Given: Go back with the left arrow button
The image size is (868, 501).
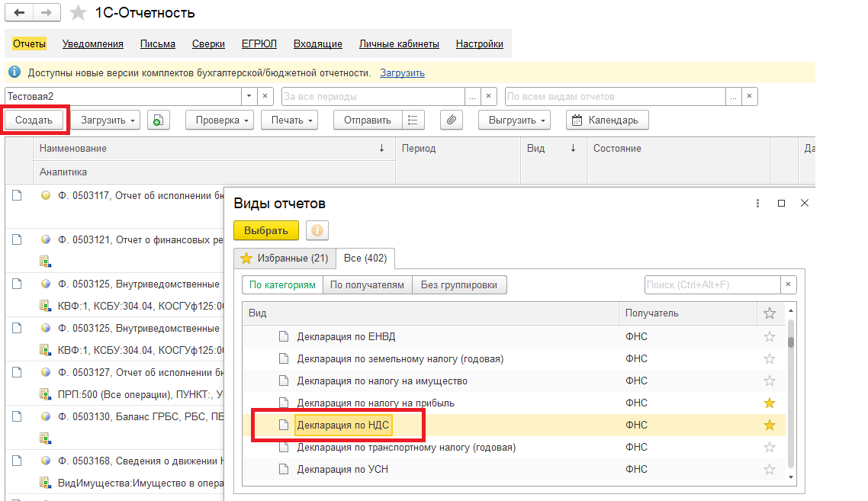Looking at the screenshot, I should 19,12.
